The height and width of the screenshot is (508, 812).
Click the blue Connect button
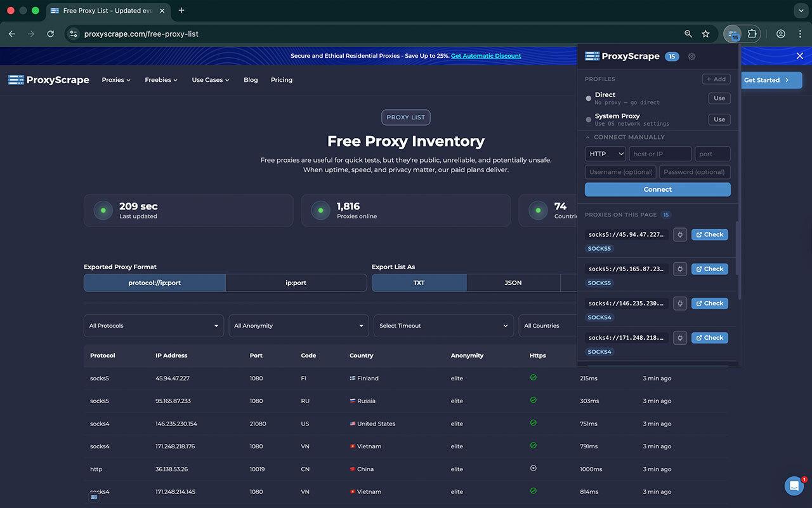click(x=658, y=189)
